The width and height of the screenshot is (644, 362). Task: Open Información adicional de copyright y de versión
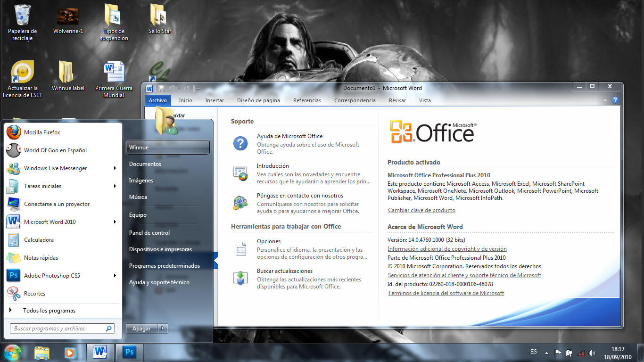[447, 249]
